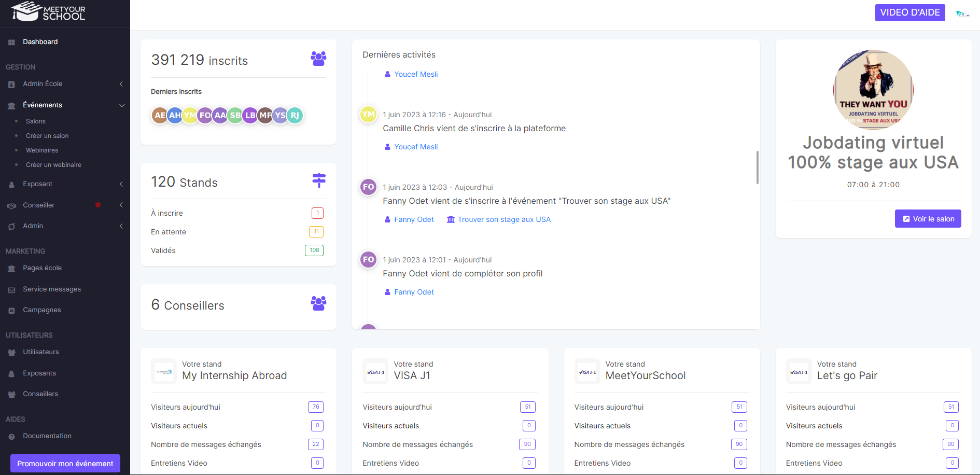
Task: Open Fanny Odet's profile link
Action: click(x=414, y=219)
